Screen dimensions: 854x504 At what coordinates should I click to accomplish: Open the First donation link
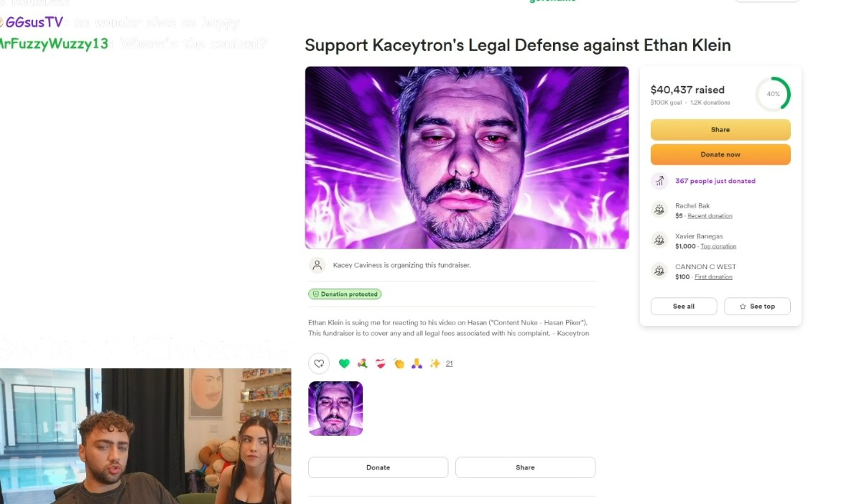pyautogui.click(x=713, y=277)
